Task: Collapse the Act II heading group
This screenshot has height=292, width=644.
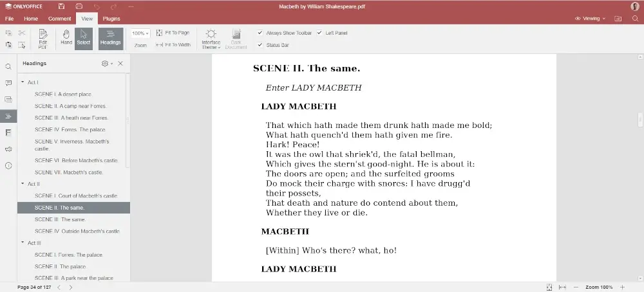Action: [x=23, y=184]
